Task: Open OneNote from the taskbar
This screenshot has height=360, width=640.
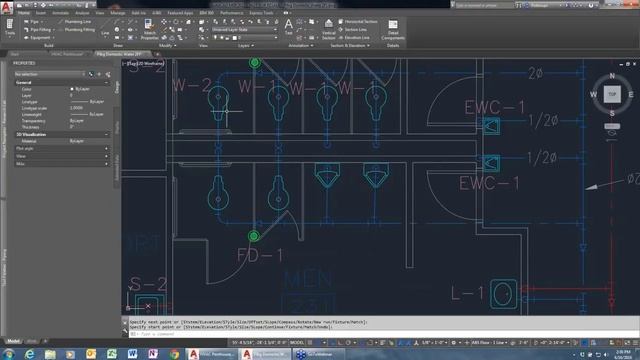Action: coord(153,354)
